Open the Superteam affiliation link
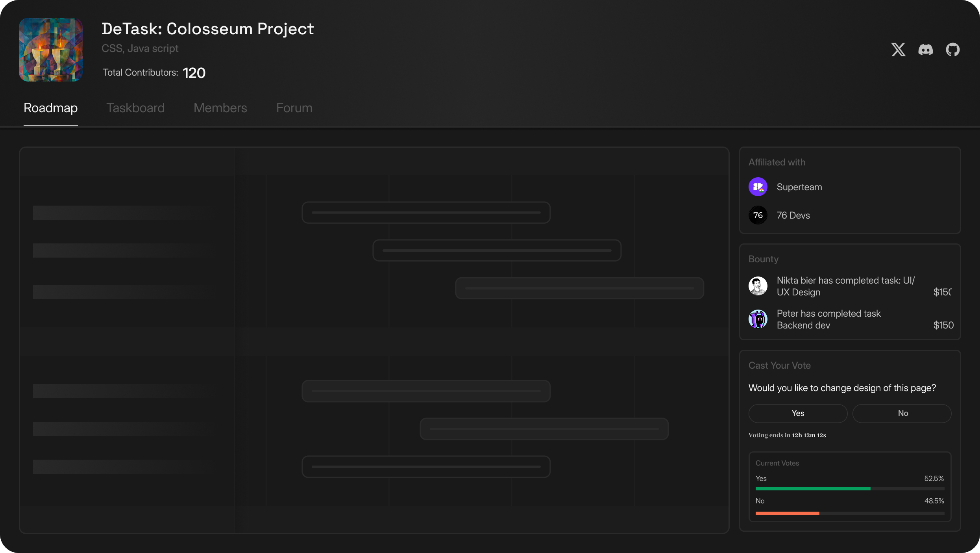The width and height of the screenshot is (980, 553). (x=799, y=187)
